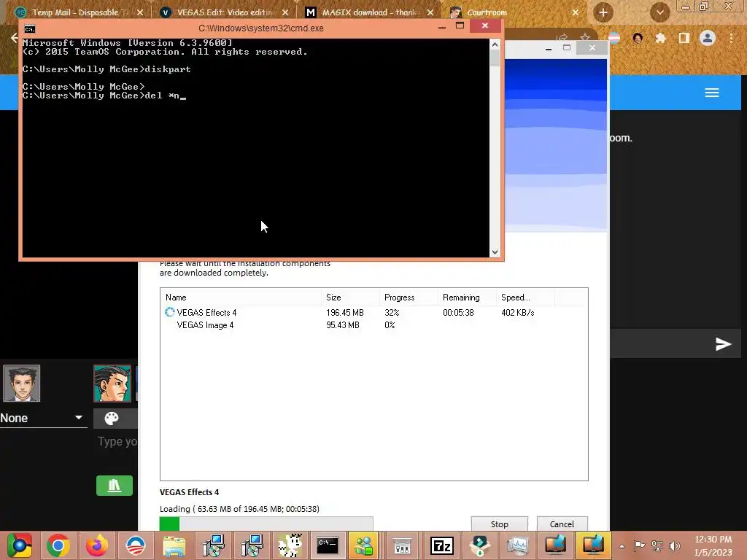Open the green people messenger taskbar icon
The image size is (747, 560).
[364, 545]
